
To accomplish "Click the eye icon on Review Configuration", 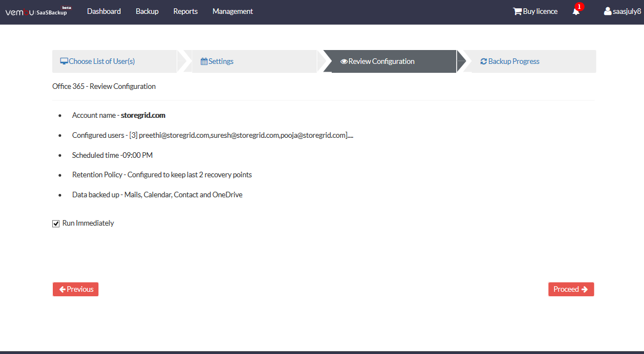I will 344,62.
